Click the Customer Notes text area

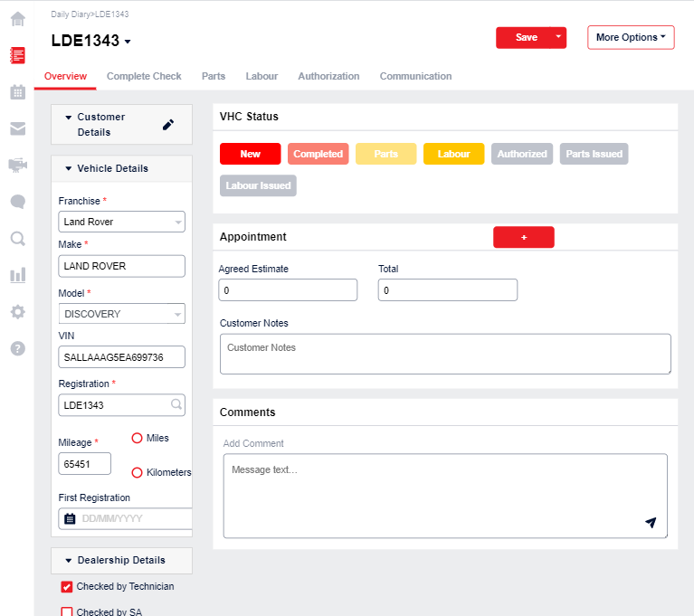click(x=445, y=354)
